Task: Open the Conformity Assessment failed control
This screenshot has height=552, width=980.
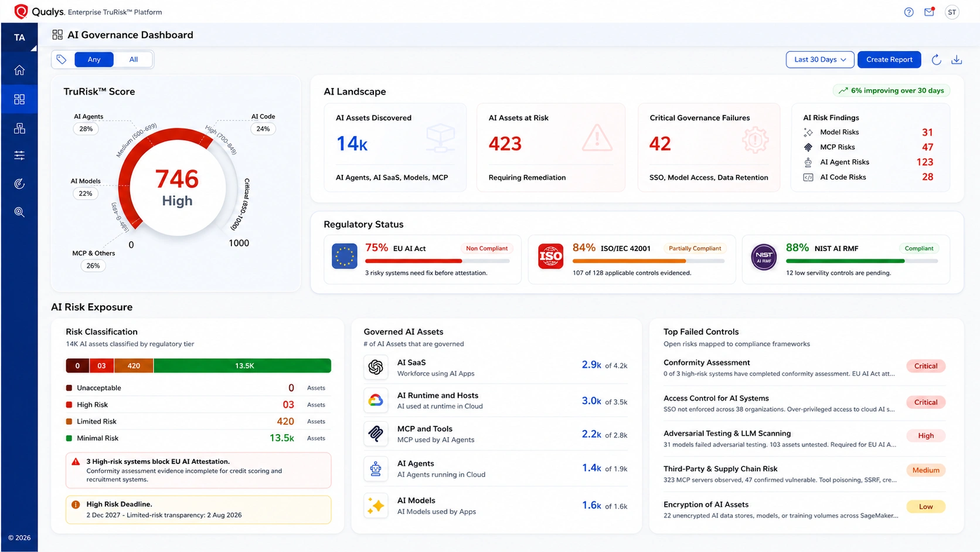Action: (x=804, y=367)
